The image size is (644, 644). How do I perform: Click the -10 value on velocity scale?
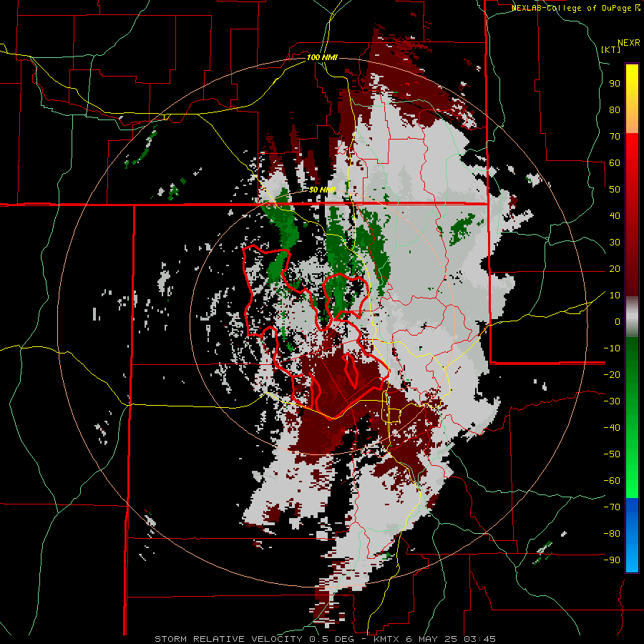tap(612, 348)
